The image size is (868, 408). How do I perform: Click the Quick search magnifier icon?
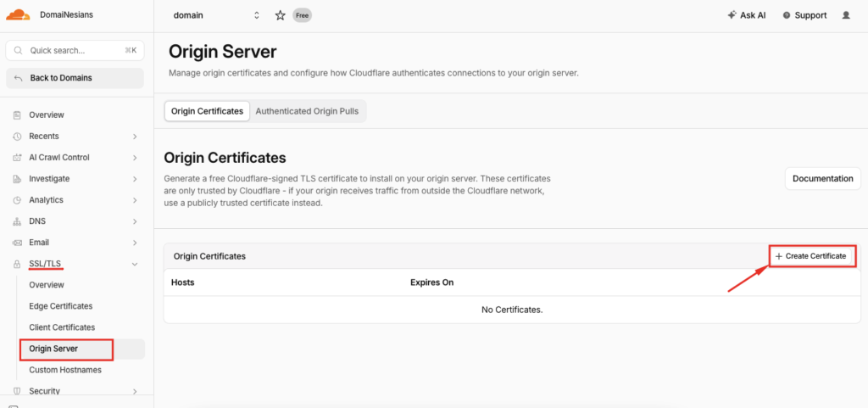coord(19,50)
